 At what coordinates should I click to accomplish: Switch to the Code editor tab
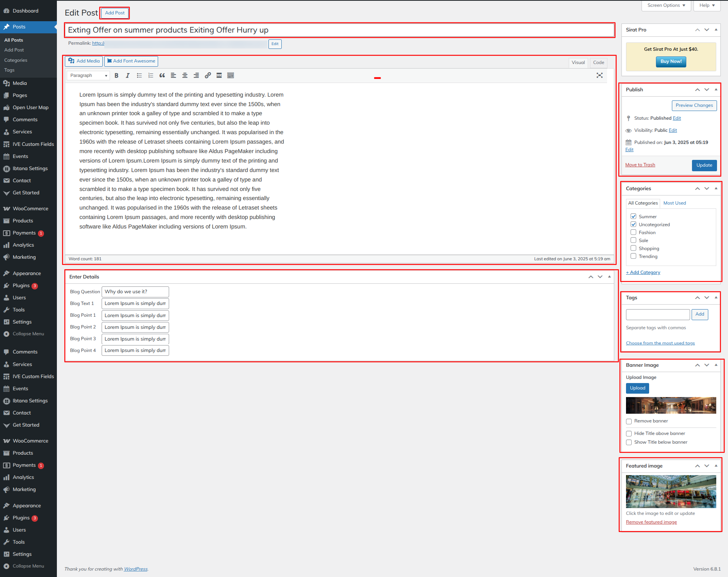(x=598, y=63)
